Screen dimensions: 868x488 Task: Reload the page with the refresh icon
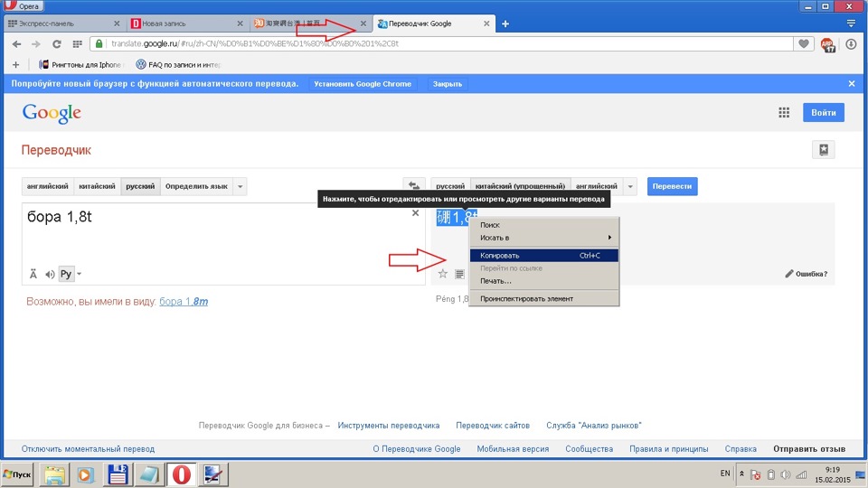click(x=56, y=43)
